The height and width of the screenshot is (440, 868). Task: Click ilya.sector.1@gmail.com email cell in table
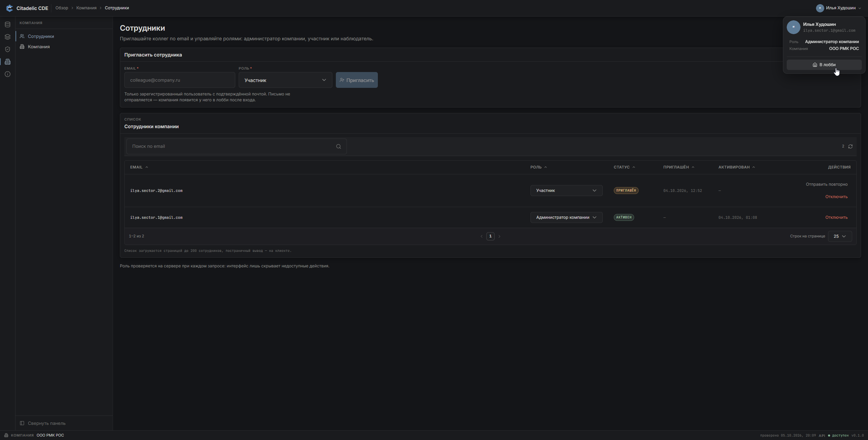click(156, 217)
